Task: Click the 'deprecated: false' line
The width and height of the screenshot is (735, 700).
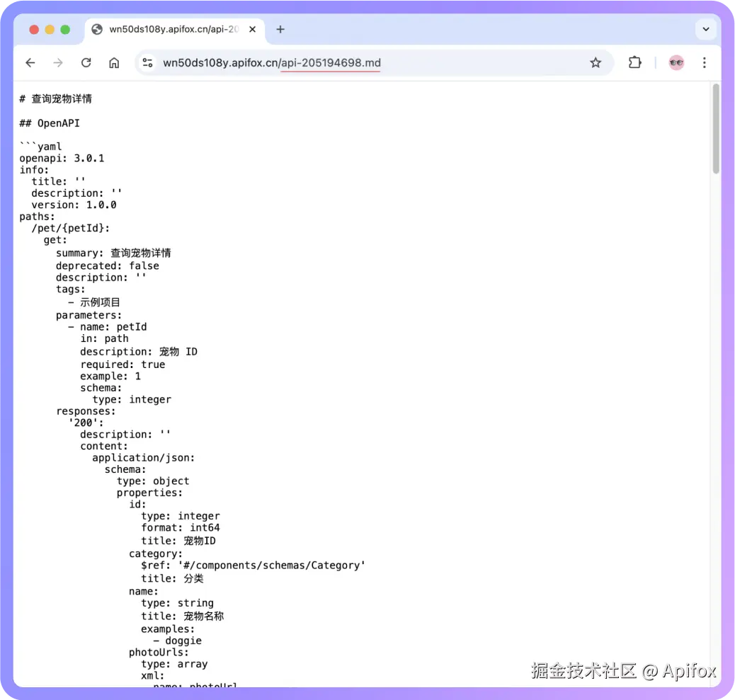Action: pyautogui.click(x=108, y=265)
